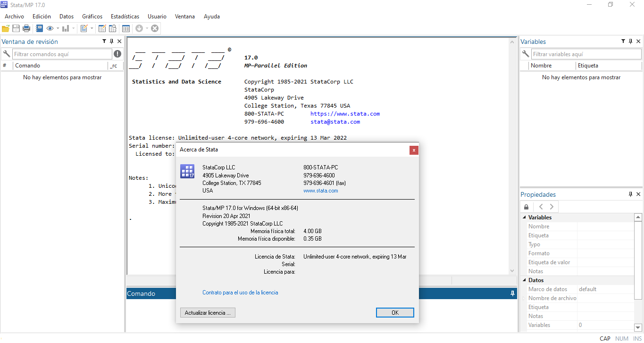The height and width of the screenshot is (343, 644).
Task: Click filter funnel in Variables panel
Action: [x=623, y=42]
